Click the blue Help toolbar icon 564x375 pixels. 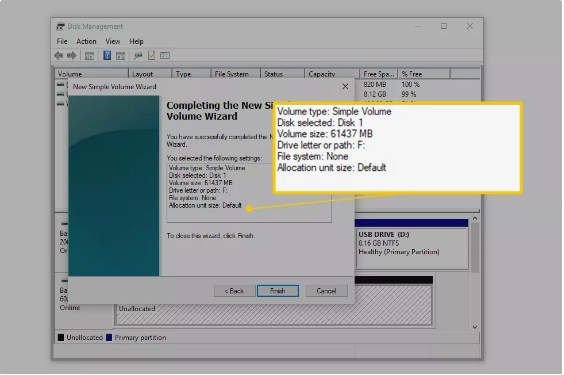[x=107, y=55]
